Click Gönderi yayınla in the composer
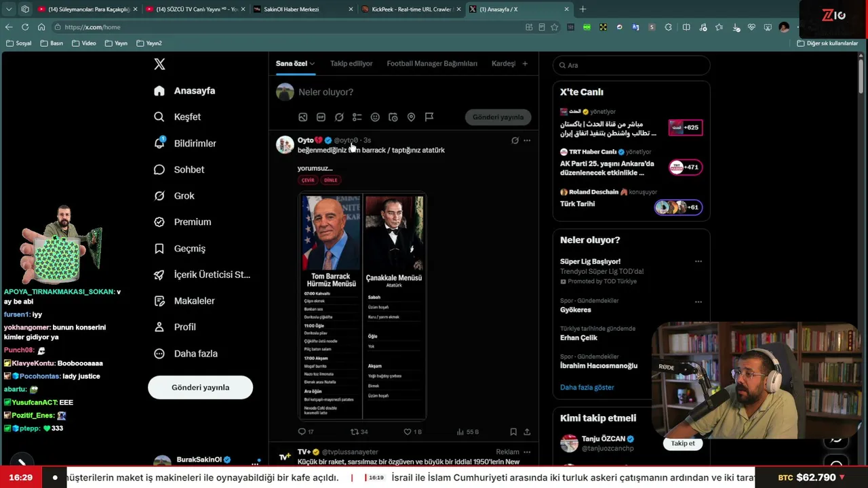868x488 pixels. click(498, 117)
